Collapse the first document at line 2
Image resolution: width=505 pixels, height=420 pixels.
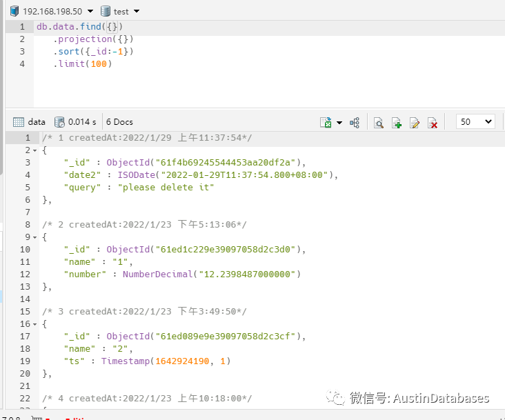[34, 150]
